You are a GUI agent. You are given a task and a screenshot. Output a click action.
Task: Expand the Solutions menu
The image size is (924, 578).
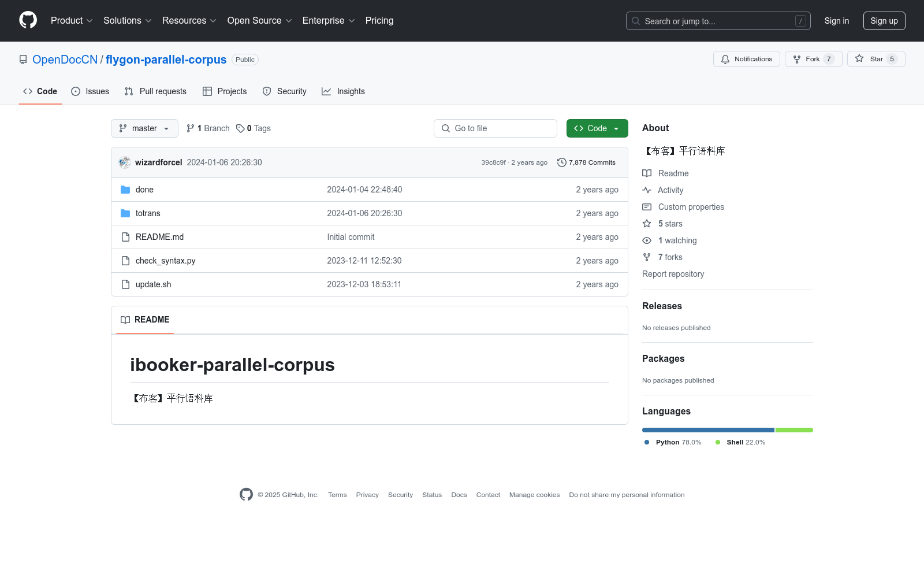[128, 21]
